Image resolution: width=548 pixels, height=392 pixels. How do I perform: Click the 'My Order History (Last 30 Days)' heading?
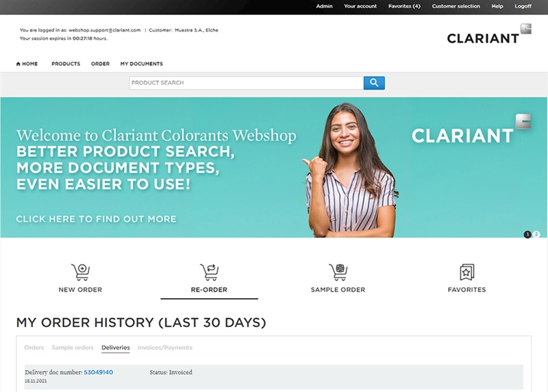(x=141, y=322)
